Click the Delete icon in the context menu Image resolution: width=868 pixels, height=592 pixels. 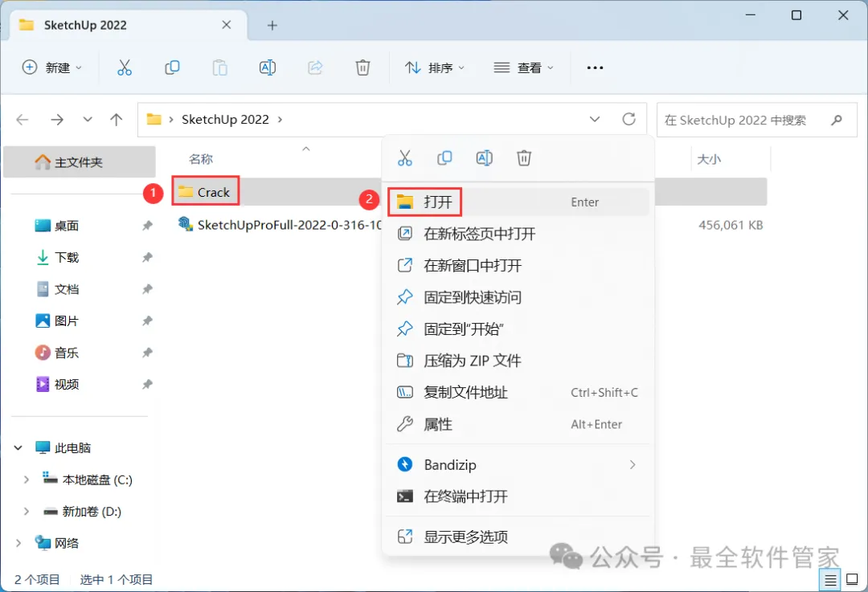point(524,158)
